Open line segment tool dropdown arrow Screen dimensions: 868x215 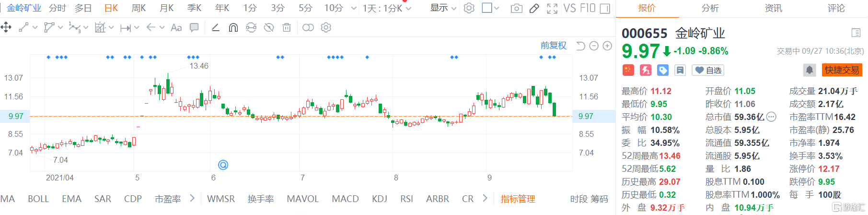tap(35, 28)
